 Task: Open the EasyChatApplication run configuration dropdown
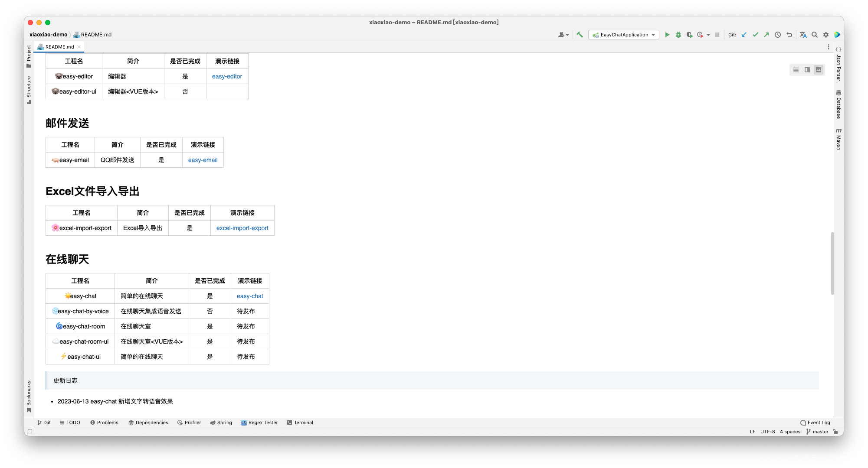tap(624, 35)
